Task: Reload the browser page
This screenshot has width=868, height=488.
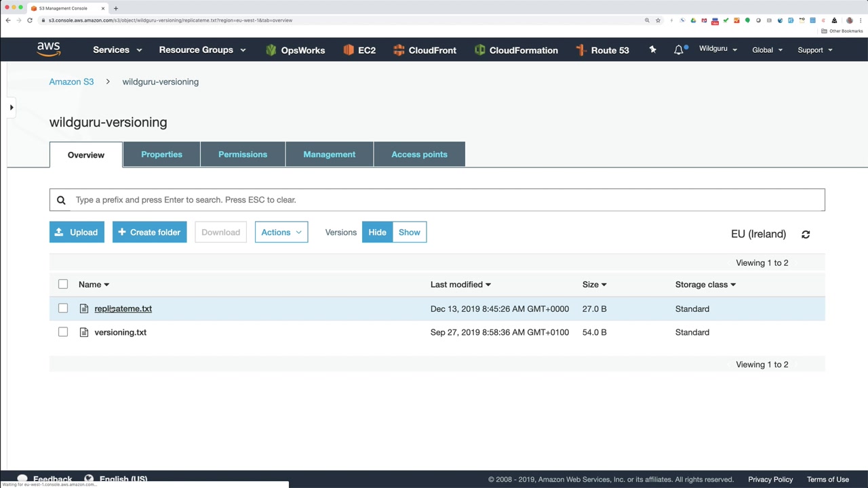Action: tap(30, 20)
